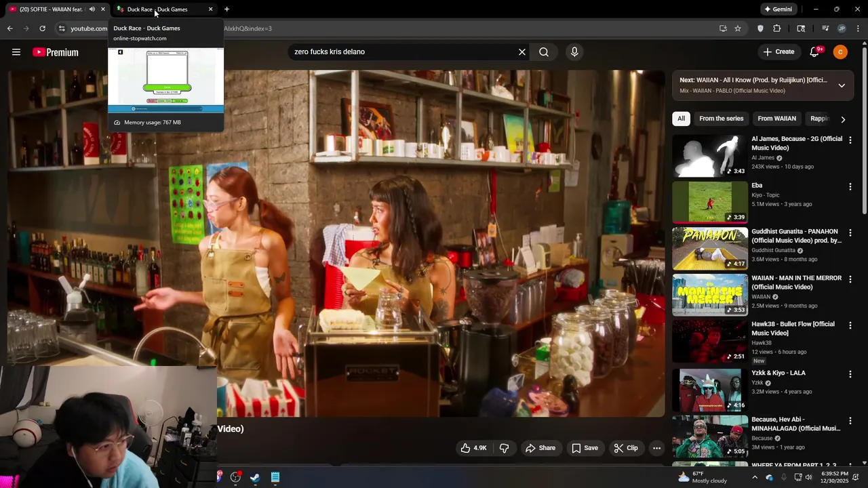Select From the series chip

(x=721, y=119)
